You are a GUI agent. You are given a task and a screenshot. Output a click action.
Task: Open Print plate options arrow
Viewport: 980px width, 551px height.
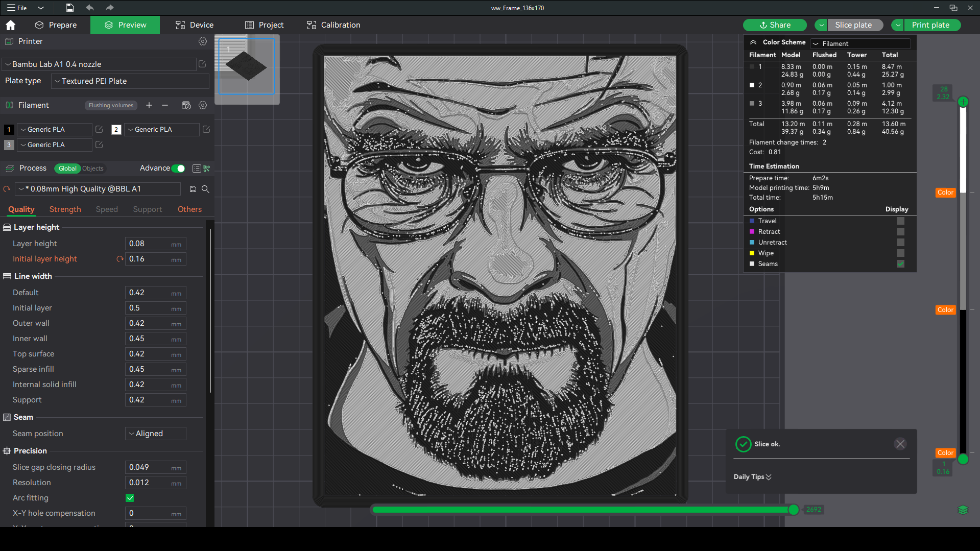click(898, 25)
